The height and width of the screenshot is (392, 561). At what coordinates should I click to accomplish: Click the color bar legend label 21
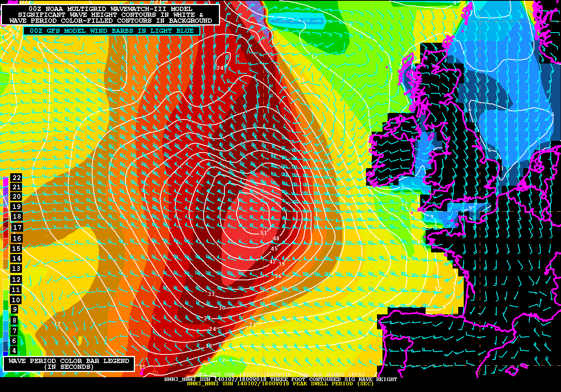click(16, 187)
